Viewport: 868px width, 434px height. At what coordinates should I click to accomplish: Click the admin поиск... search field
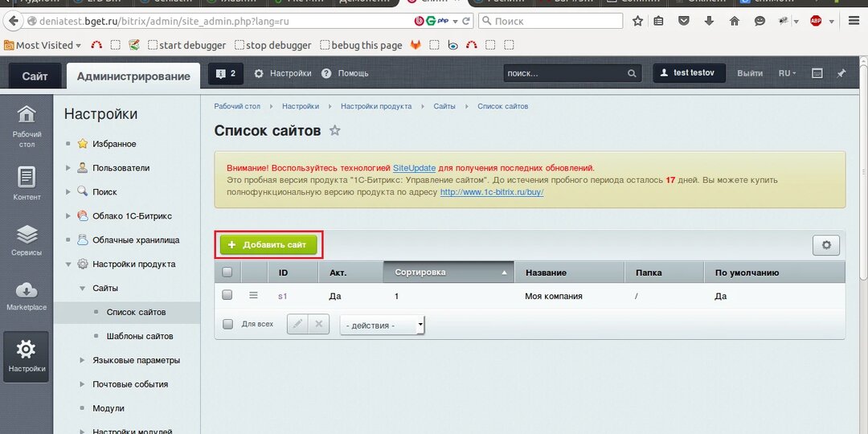click(x=565, y=73)
